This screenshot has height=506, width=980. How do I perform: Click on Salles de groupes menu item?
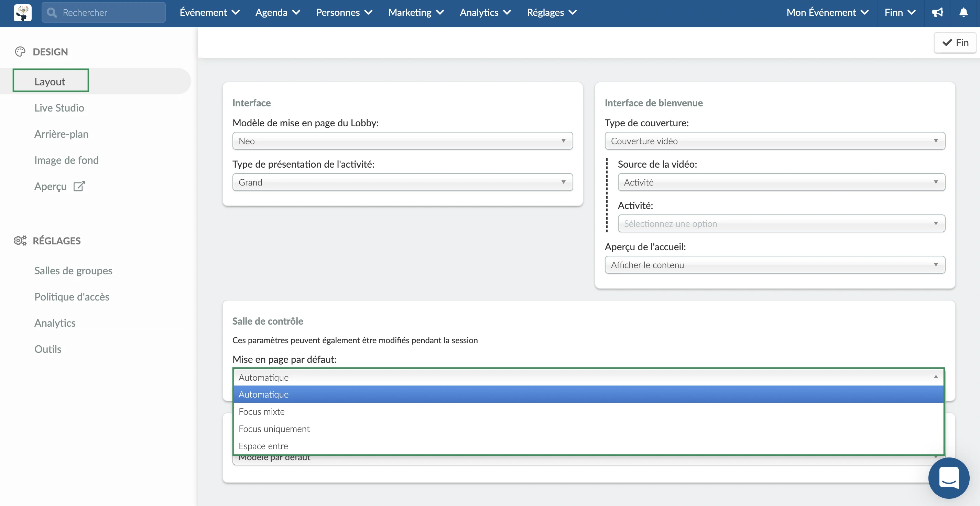click(x=73, y=270)
